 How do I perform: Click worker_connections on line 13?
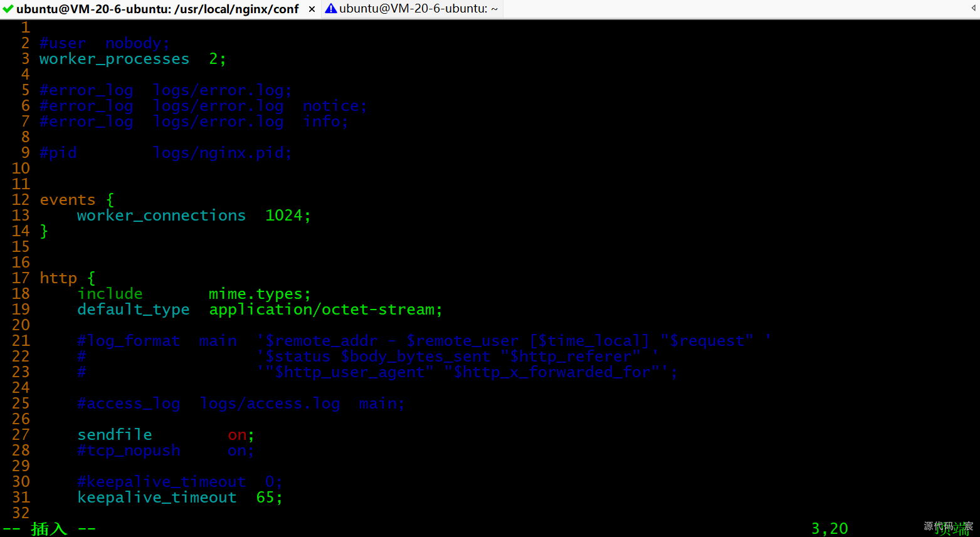pos(161,216)
